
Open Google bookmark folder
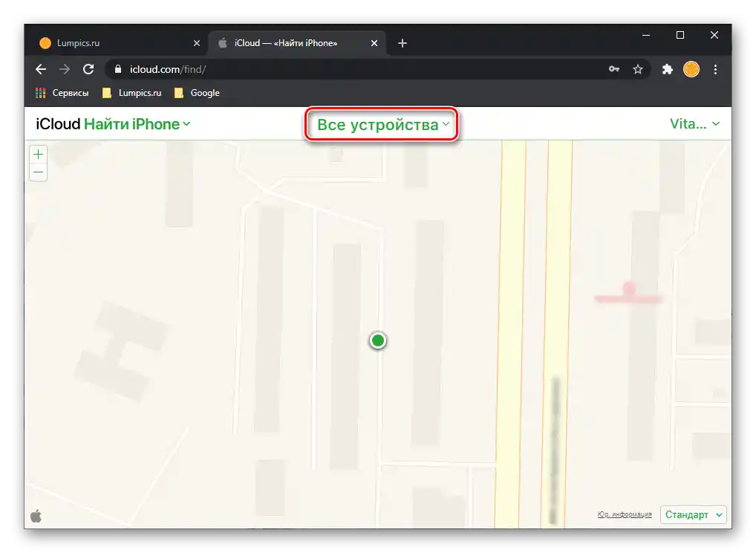point(197,93)
